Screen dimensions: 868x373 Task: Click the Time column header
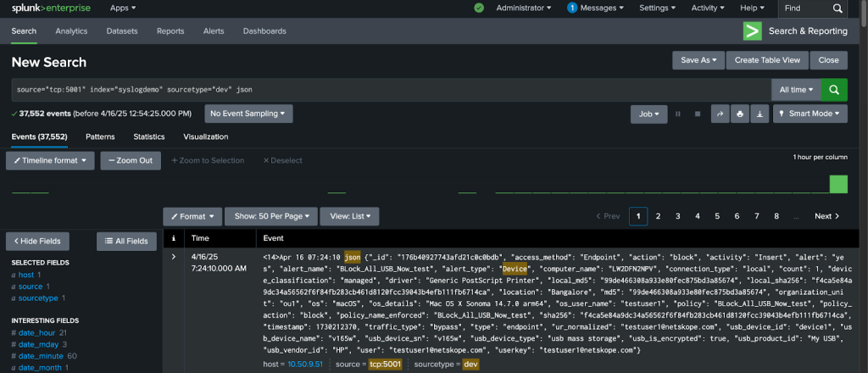coord(200,238)
